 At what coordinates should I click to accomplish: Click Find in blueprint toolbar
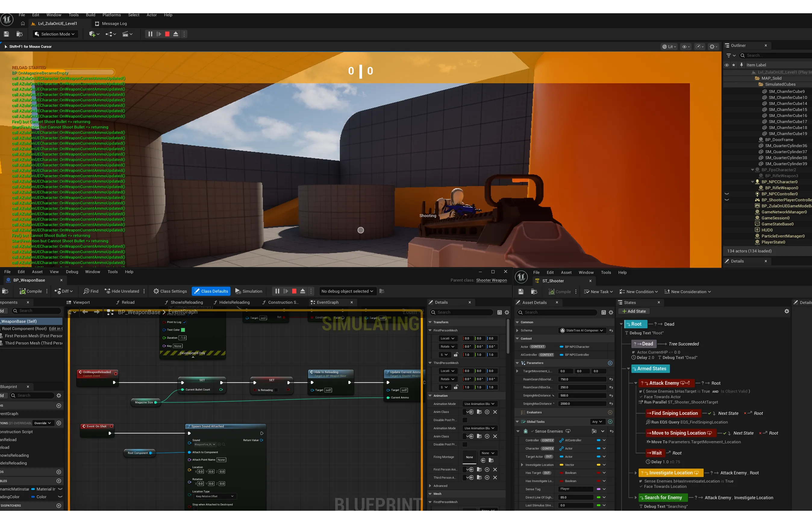point(91,291)
